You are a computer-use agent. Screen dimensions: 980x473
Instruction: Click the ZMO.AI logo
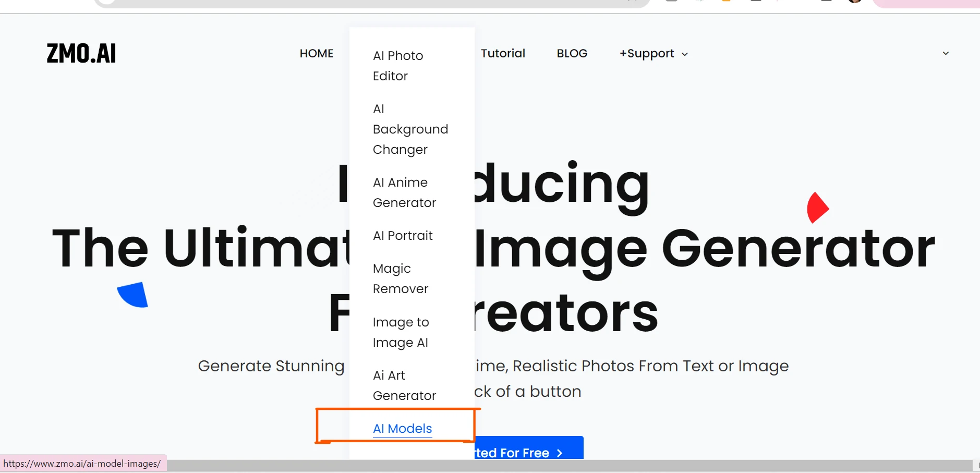coord(81,53)
